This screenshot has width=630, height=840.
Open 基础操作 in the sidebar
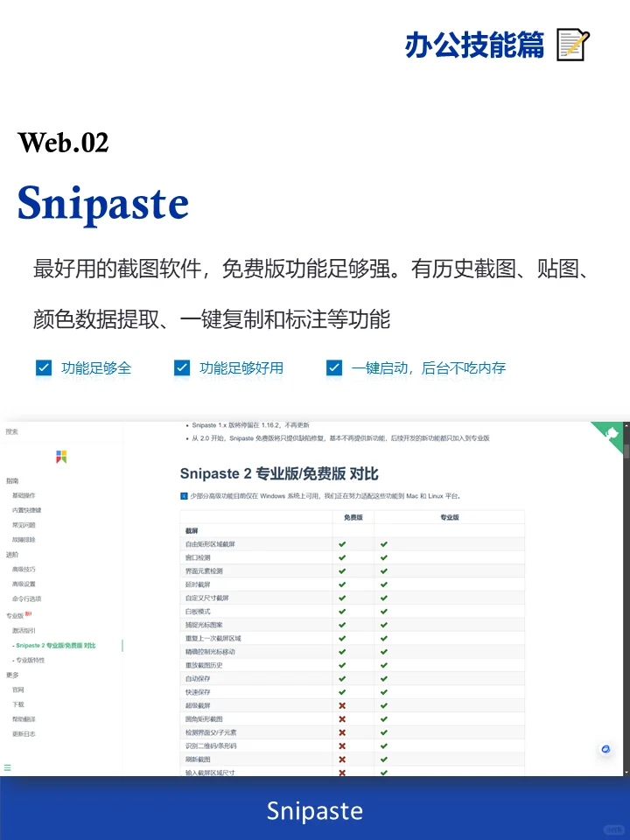[x=24, y=495]
